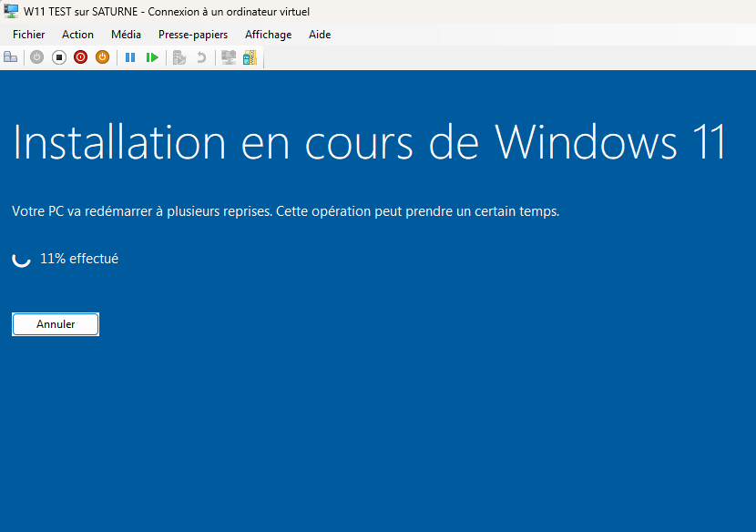Click the virtual machine window title icon
The height and width of the screenshot is (532, 756).
coord(11,12)
